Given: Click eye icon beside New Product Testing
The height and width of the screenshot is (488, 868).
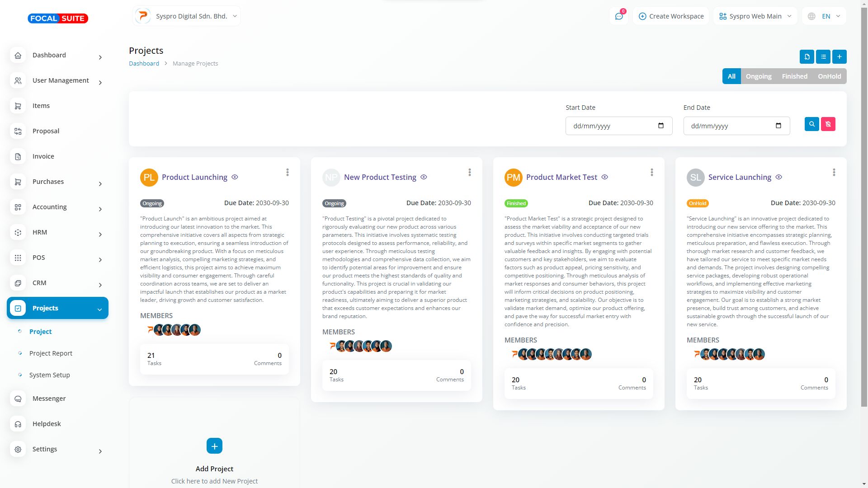Looking at the screenshot, I should [424, 177].
